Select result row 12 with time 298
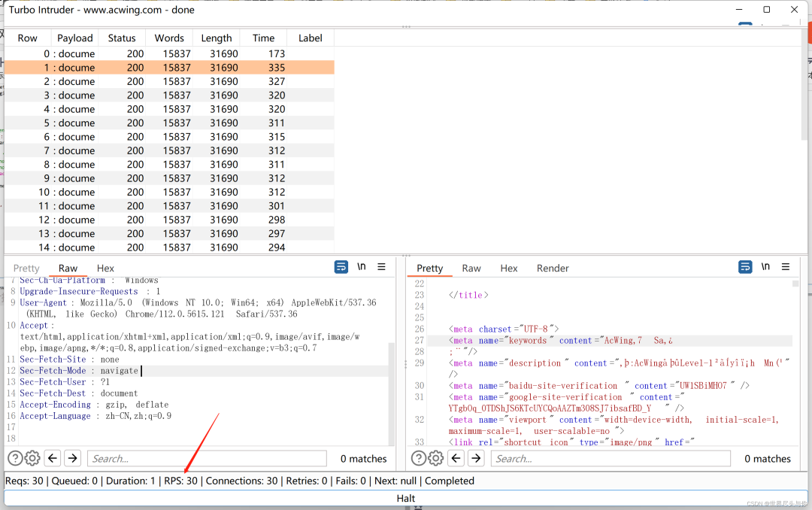Viewport: 812px width, 510px height. 169,220
